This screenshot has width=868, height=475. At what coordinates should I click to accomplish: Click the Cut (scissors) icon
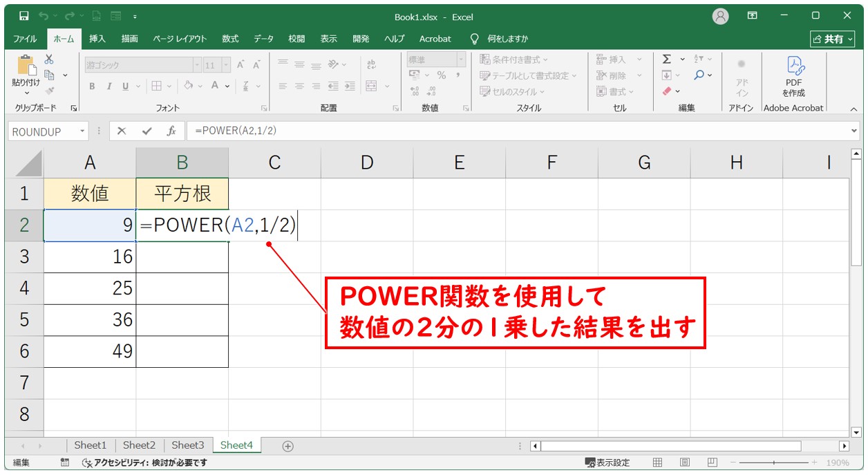coord(50,60)
